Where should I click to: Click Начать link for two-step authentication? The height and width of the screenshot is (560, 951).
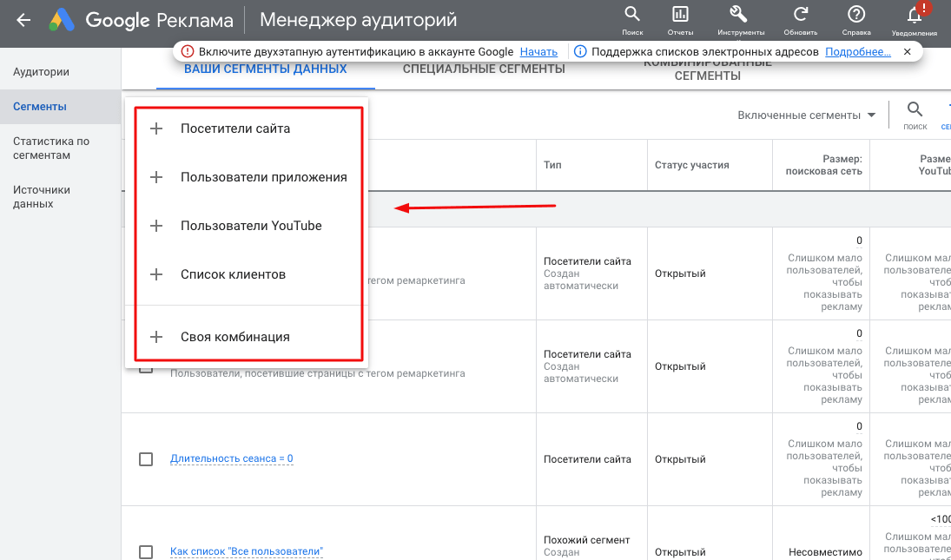coord(538,52)
